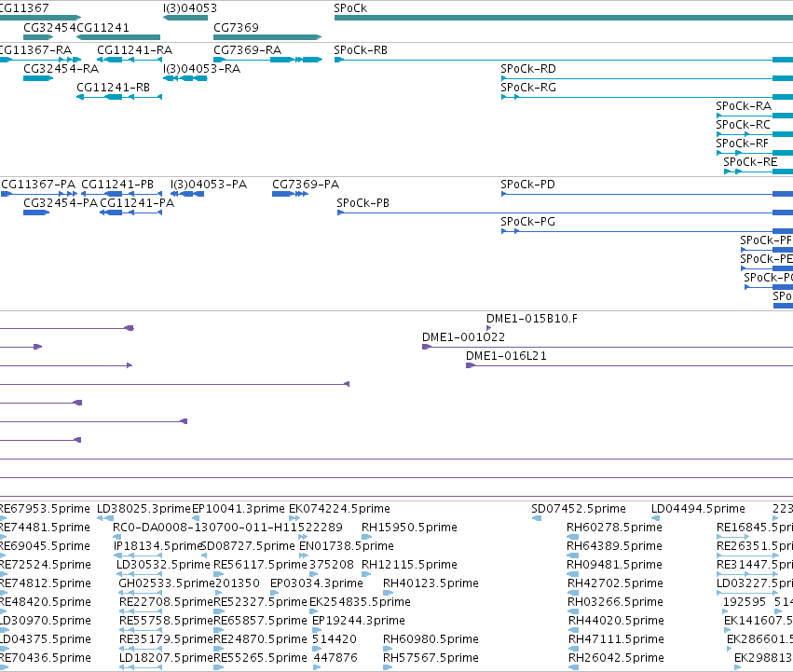
Task: Select EST RE56117.5prime label
Action: [x=261, y=565]
